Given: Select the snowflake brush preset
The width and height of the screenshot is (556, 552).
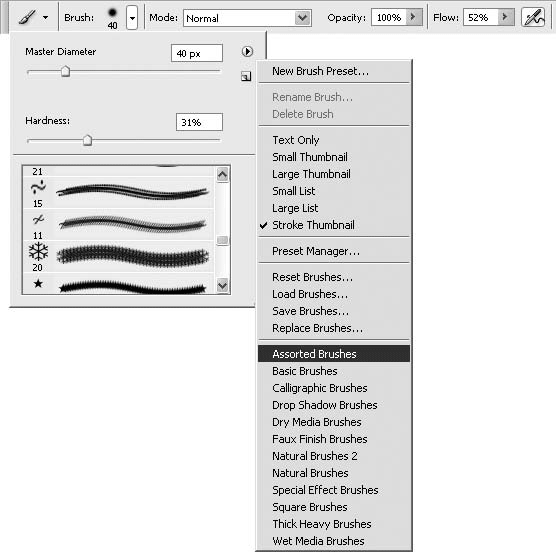Looking at the screenshot, I should coord(118,256).
